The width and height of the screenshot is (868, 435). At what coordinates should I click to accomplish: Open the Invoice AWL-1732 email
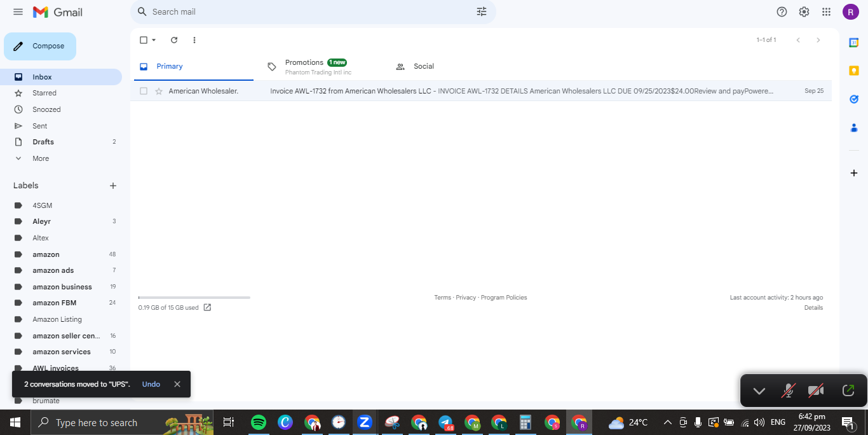[481, 91]
